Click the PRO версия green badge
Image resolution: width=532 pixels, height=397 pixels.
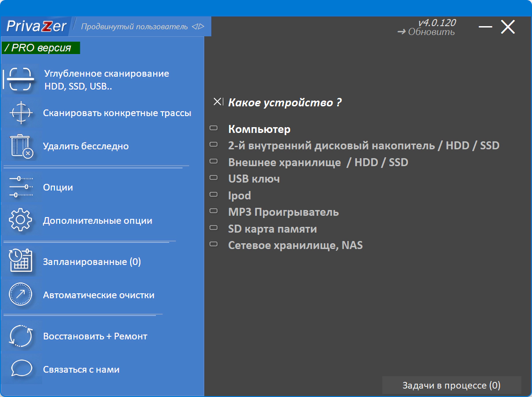(41, 48)
